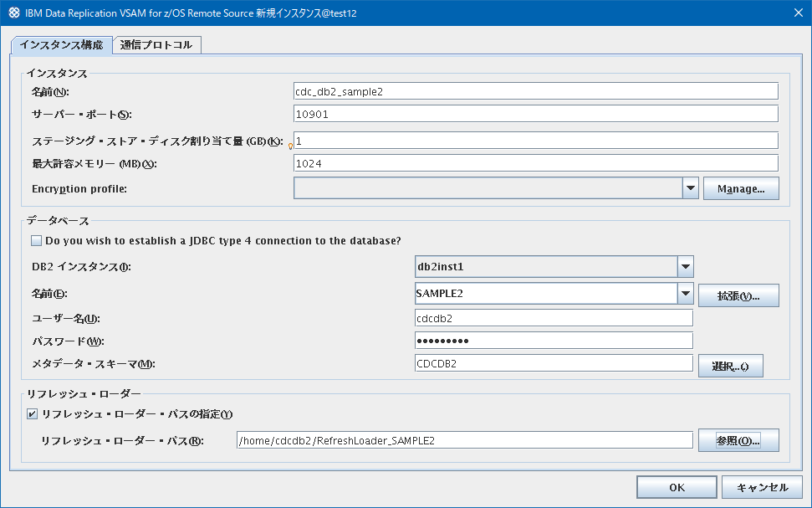
Task: Click the ユーザー名 field containing cdcdb2
Action: tap(554, 318)
